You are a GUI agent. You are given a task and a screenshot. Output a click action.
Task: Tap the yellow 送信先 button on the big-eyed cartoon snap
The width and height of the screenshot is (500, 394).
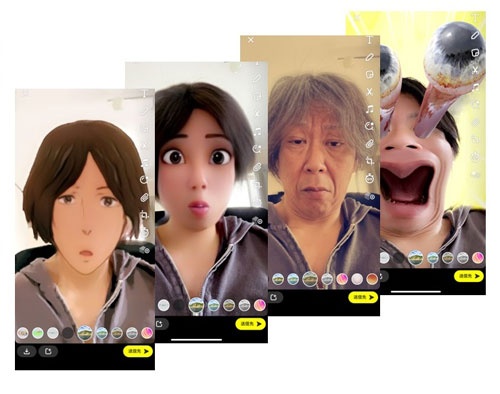pos(250,324)
